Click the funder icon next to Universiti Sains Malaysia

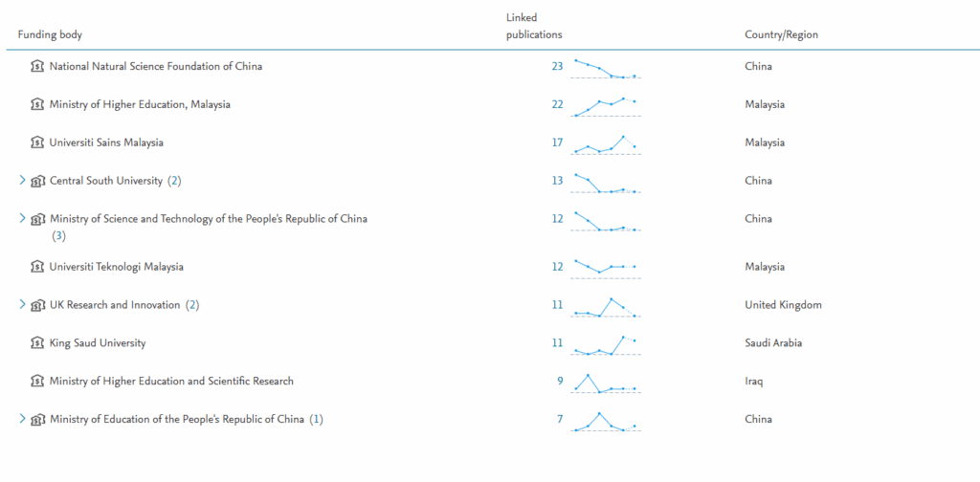pyautogui.click(x=37, y=142)
